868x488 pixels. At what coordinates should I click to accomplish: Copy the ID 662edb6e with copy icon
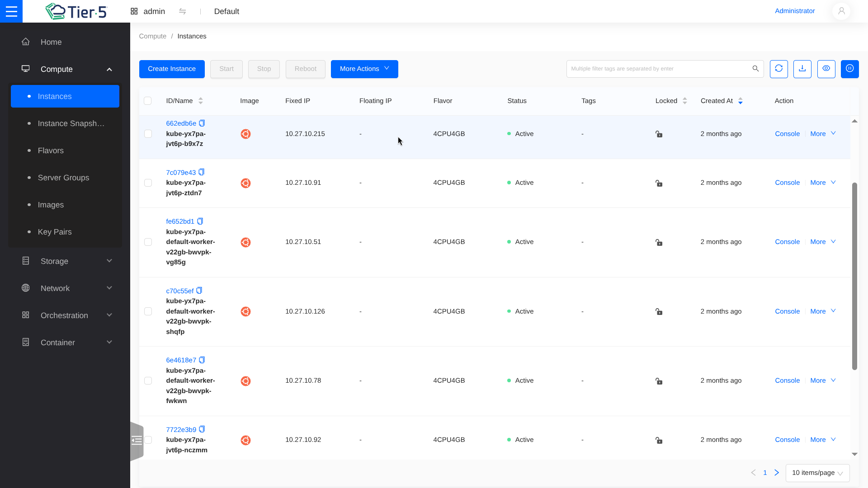tap(202, 123)
